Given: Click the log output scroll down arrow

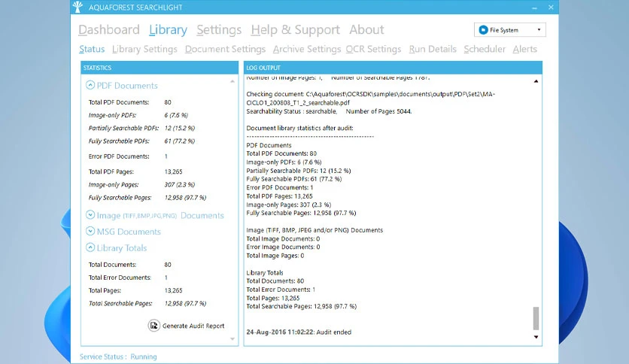Looking at the screenshot, I should (x=536, y=337).
